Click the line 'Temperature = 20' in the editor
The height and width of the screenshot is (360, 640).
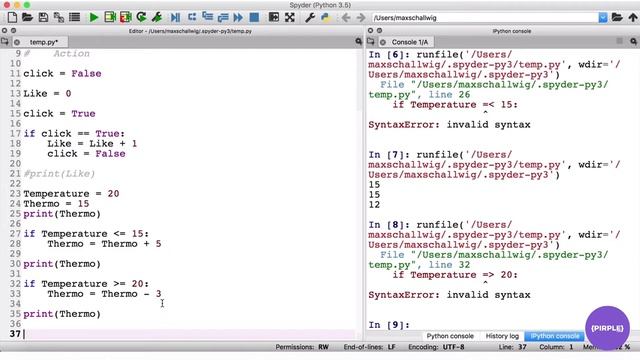point(71,193)
